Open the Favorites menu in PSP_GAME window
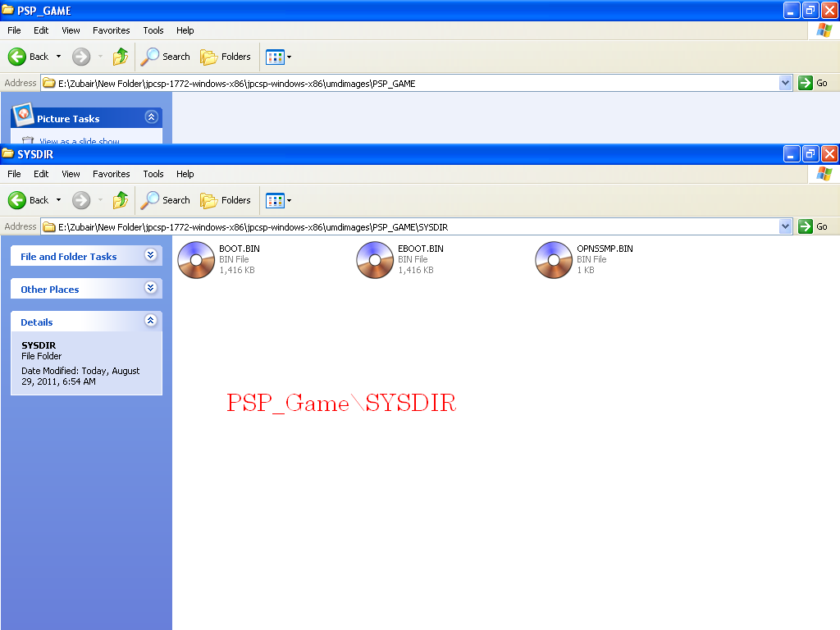Screen dimensions: 840x630 (x=111, y=30)
